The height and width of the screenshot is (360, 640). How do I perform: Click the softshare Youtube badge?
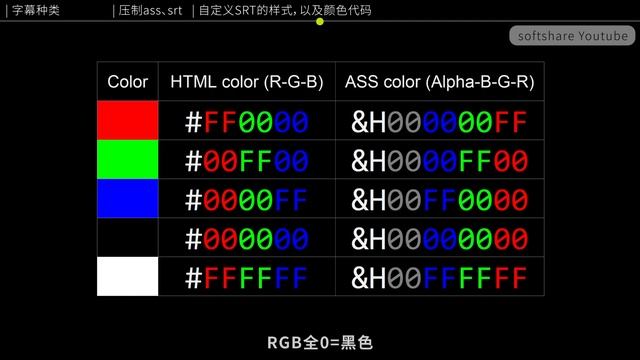pos(572,36)
